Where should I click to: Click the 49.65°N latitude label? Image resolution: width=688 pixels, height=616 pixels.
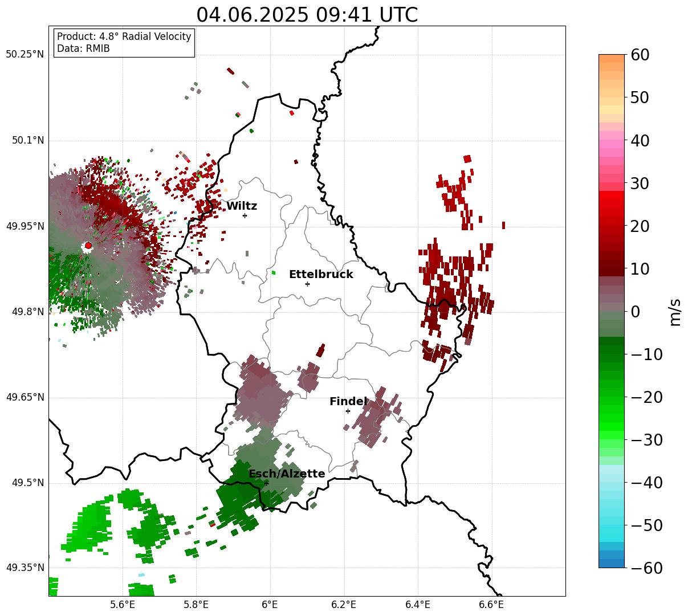[25, 397]
